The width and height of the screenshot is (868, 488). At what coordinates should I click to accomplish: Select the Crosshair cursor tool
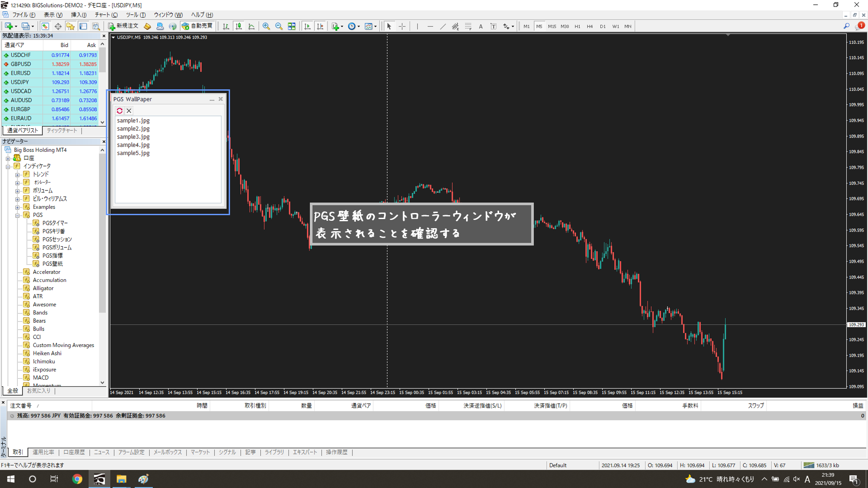tap(402, 26)
